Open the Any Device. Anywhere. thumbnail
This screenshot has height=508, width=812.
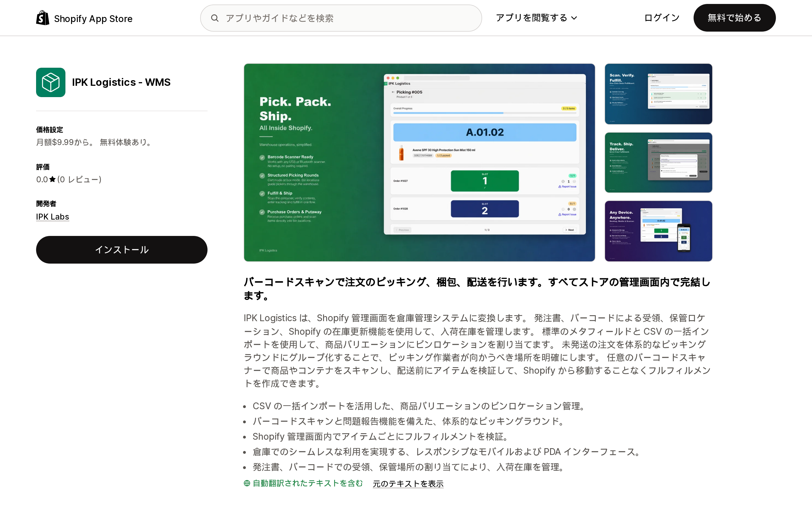(658, 231)
